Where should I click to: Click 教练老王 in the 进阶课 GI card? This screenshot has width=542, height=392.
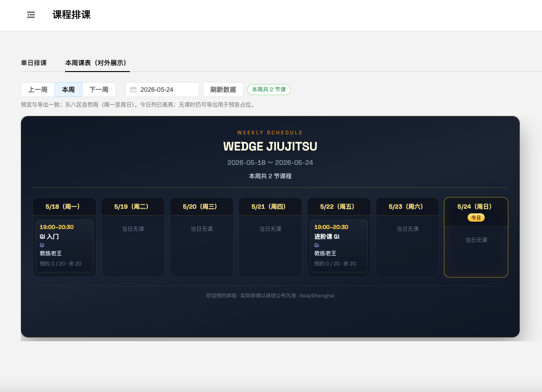click(x=325, y=253)
